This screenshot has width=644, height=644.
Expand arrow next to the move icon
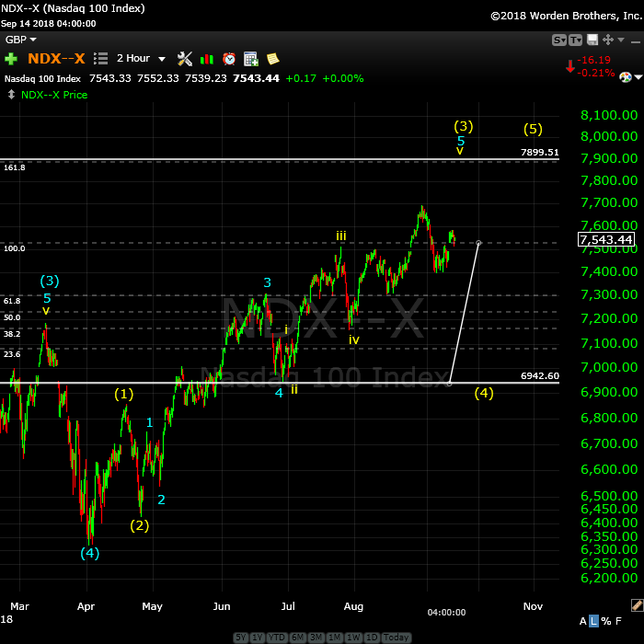tap(621, 40)
